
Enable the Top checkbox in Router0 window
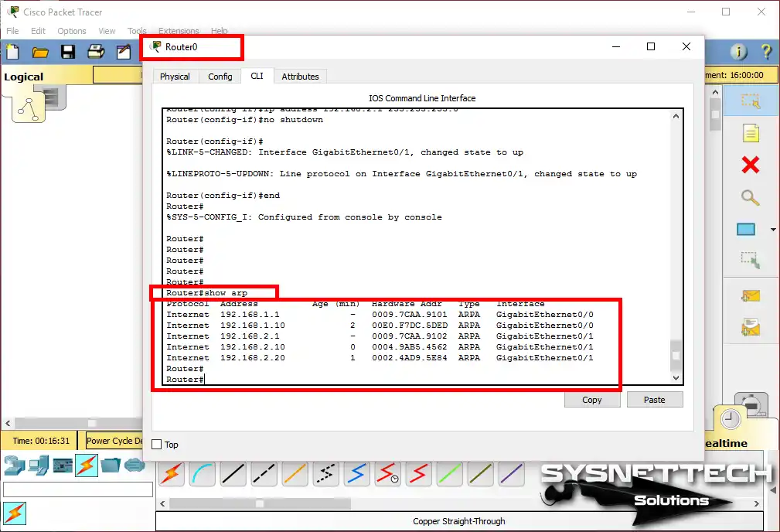point(157,445)
